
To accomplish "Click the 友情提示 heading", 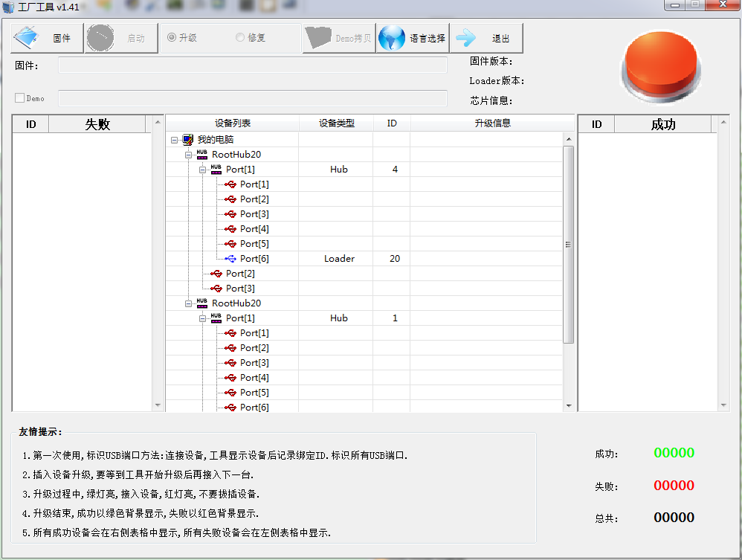I will (40, 432).
